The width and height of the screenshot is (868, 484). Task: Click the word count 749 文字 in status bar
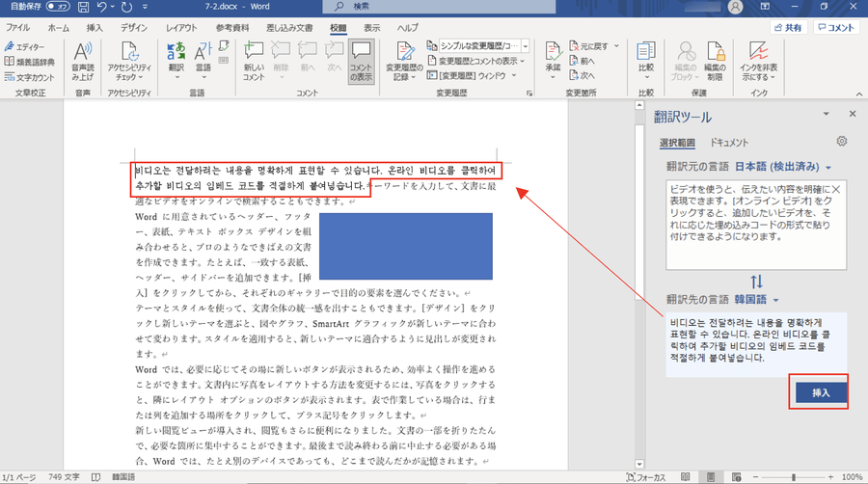64,477
